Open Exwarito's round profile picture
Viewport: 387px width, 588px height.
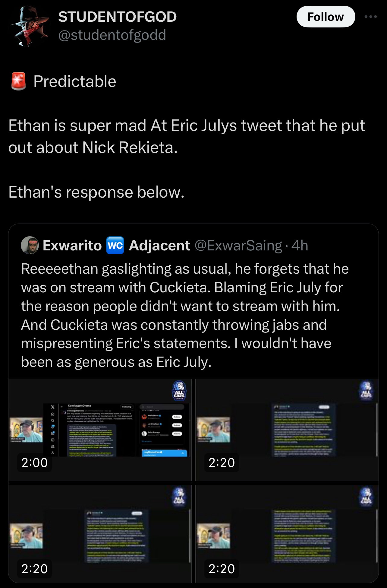(x=30, y=245)
